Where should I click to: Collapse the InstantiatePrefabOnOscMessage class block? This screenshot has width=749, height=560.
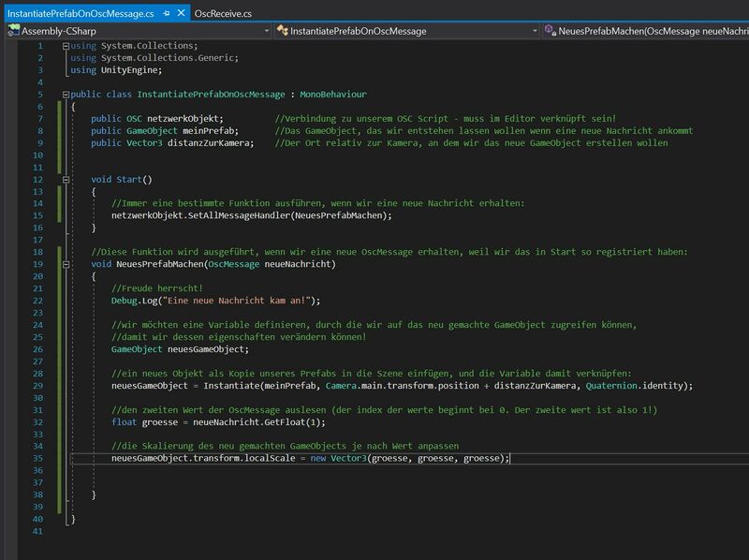[64, 95]
